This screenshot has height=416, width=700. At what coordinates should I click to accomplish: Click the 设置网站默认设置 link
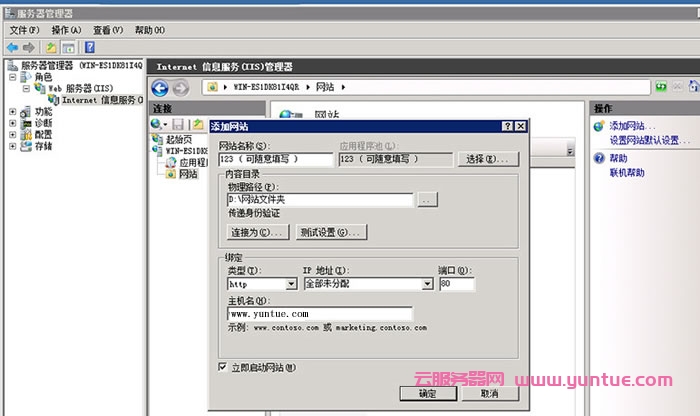tap(644, 140)
